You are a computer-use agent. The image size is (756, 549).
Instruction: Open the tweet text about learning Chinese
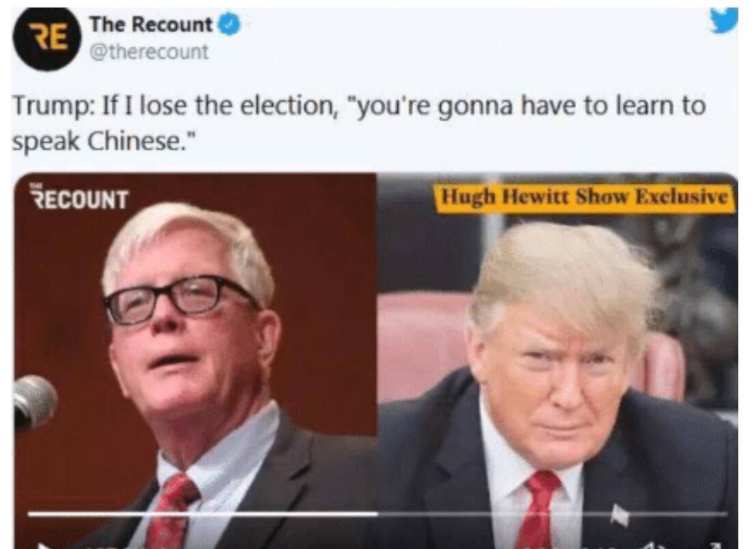[x=359, y=122]
